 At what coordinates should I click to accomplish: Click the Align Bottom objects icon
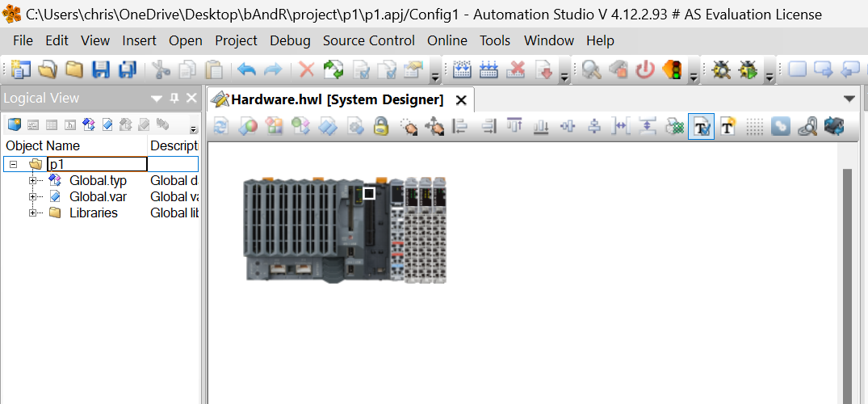[x=541, y=126]
